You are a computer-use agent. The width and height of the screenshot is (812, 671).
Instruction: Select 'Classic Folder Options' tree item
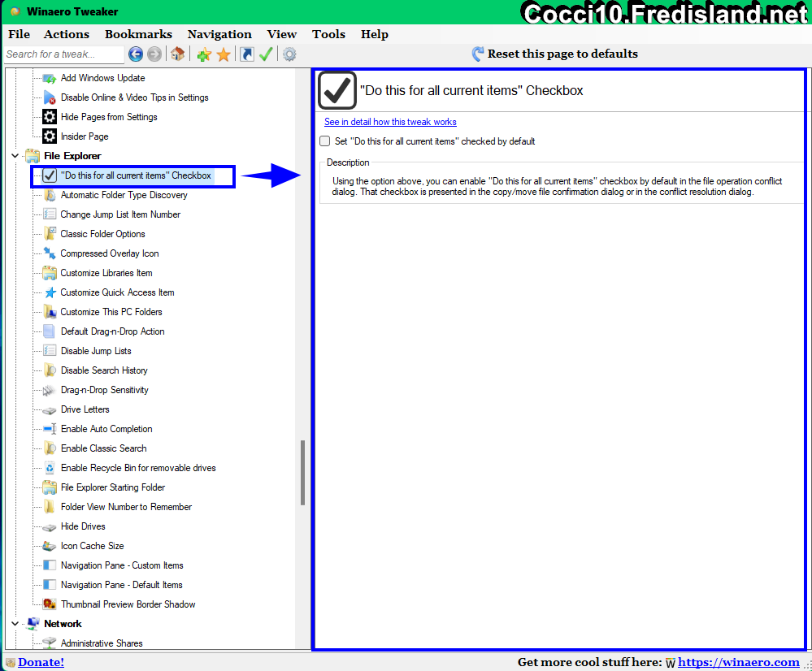click(x=102, y=234)
